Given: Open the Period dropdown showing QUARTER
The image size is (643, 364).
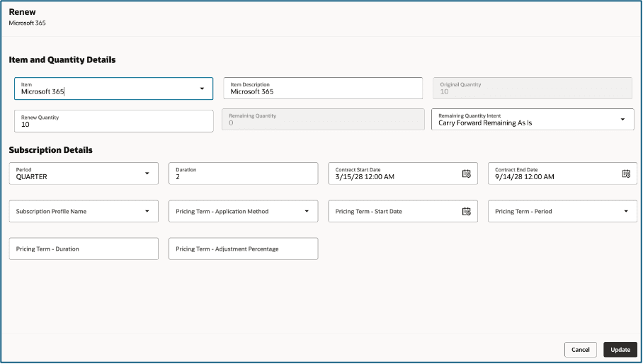Looking at the screenshot, I should pos(84,174).
